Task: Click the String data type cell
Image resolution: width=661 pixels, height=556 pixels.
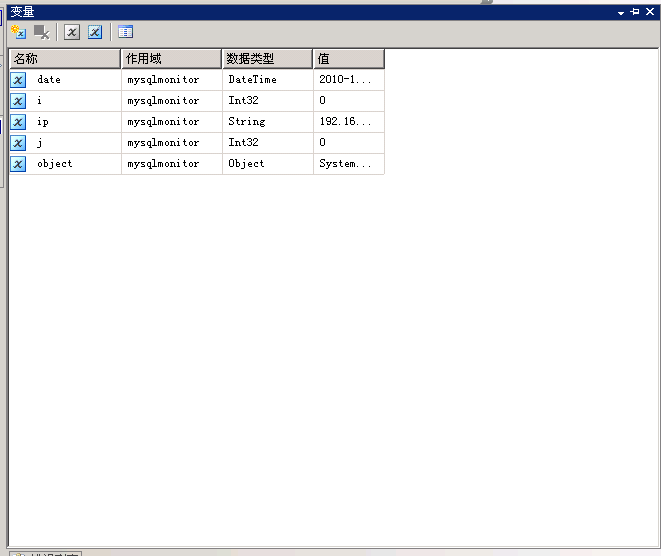Action: tap(268, 122)
